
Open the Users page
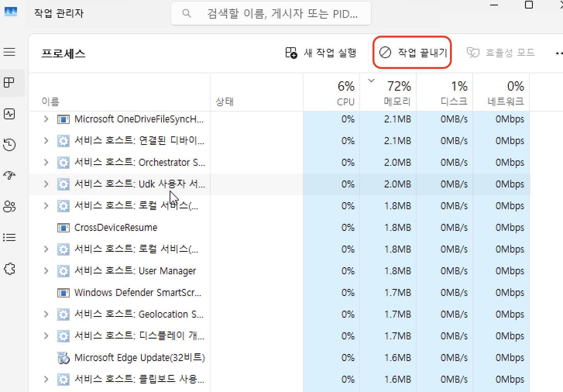point(9,206)
